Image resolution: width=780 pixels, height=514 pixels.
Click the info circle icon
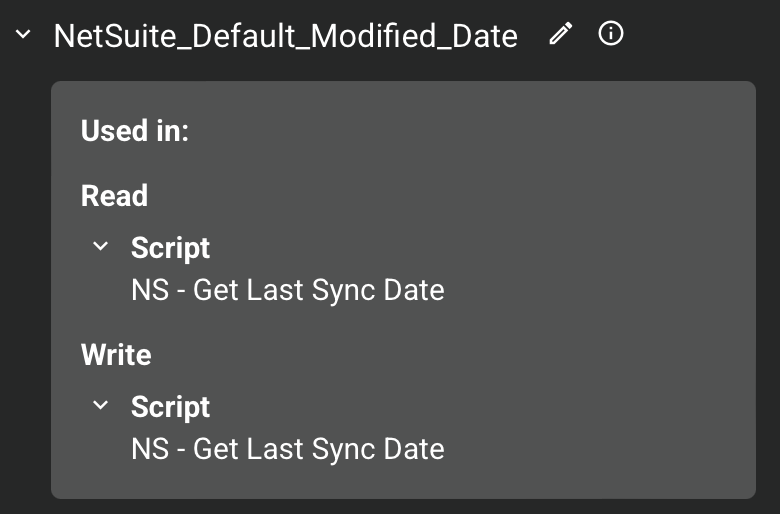[x=610, y=35]
